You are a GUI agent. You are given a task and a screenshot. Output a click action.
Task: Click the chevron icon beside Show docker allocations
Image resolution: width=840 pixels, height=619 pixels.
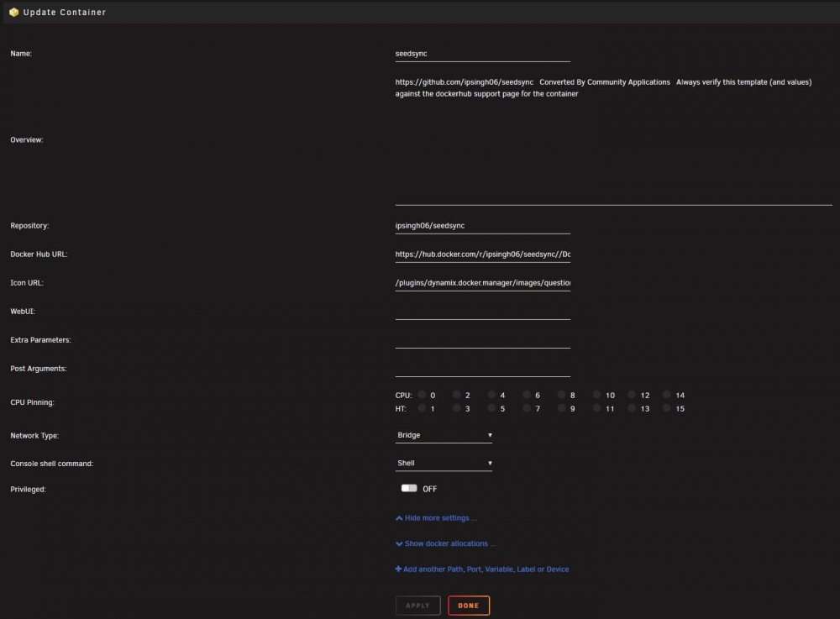click(399, 543)
